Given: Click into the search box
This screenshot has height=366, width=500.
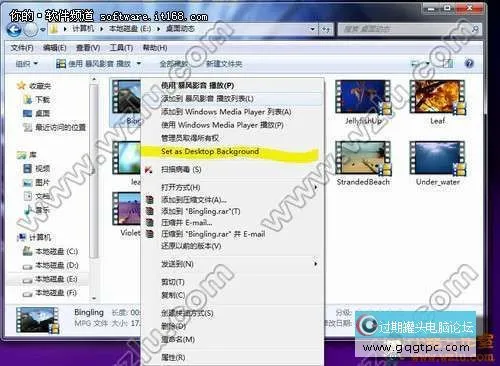Looking at the screenshot, I should (403, 29).
